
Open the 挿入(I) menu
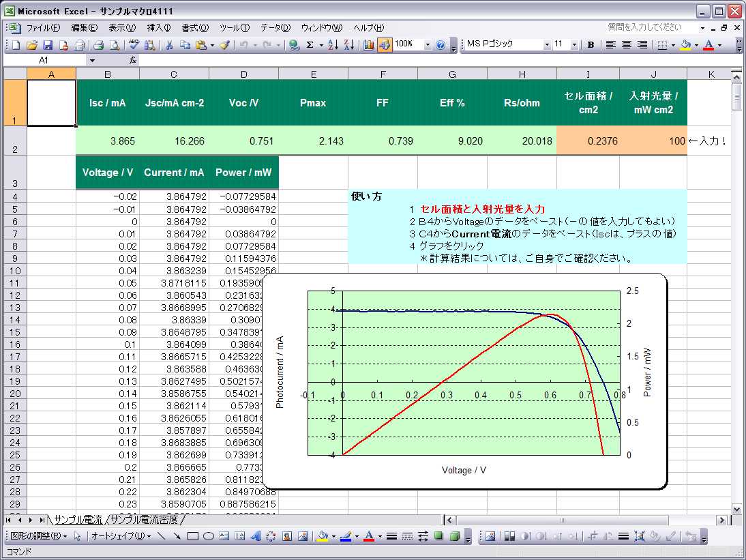[159, 28]
